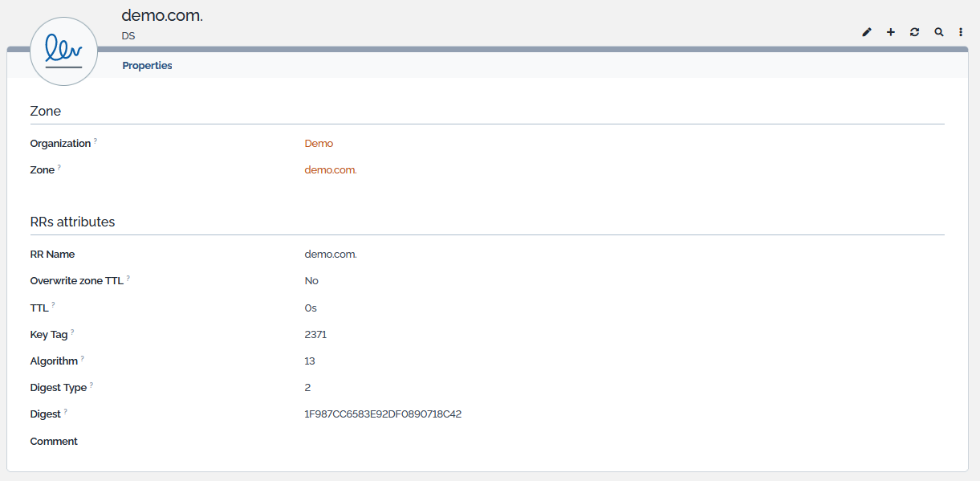The image size is (980, 481).
Task: Open search with the magnifier icon
Action: click(939, 32)
